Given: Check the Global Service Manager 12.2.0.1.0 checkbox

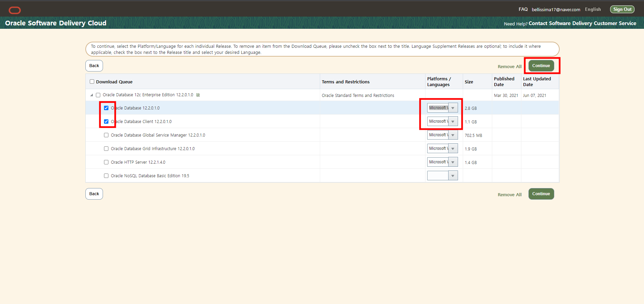Looking at the screenshot, I should click(106, 135).
